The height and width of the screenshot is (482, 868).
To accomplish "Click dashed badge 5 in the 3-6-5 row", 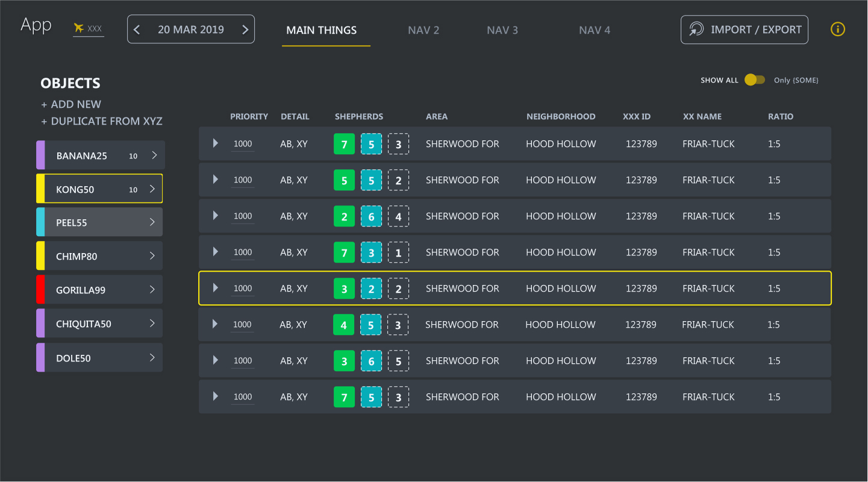I will click(399, 361).
